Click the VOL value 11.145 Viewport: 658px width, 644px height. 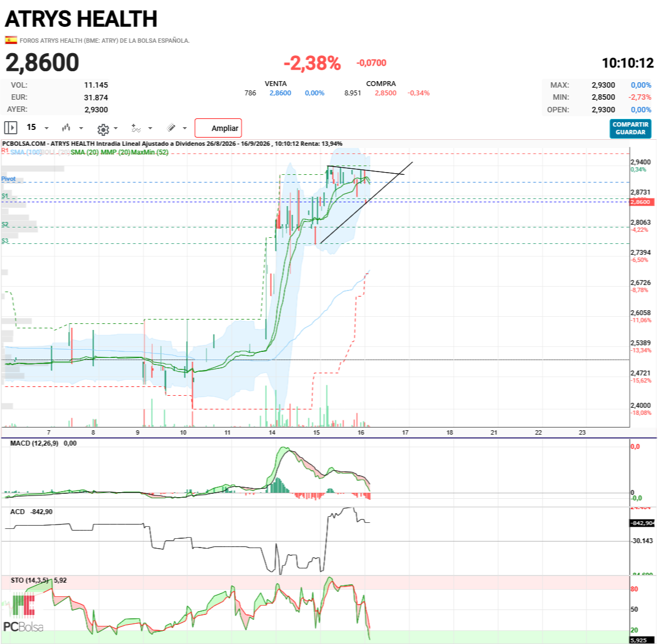coord(96,85)
